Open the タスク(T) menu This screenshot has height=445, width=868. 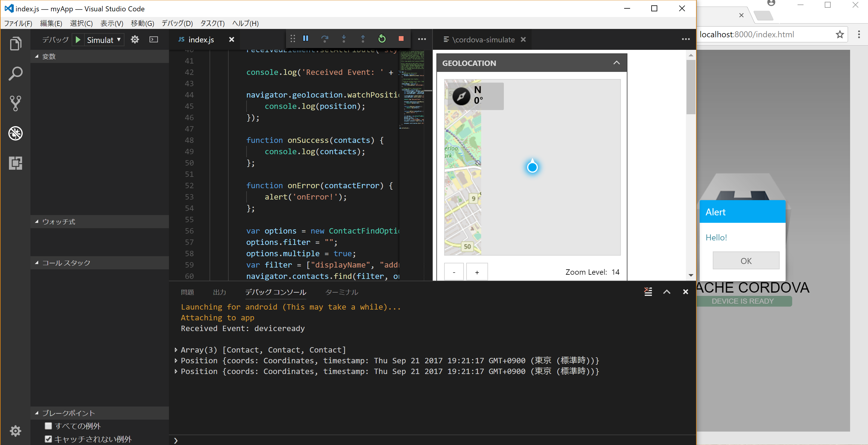(x=213, y=23)
